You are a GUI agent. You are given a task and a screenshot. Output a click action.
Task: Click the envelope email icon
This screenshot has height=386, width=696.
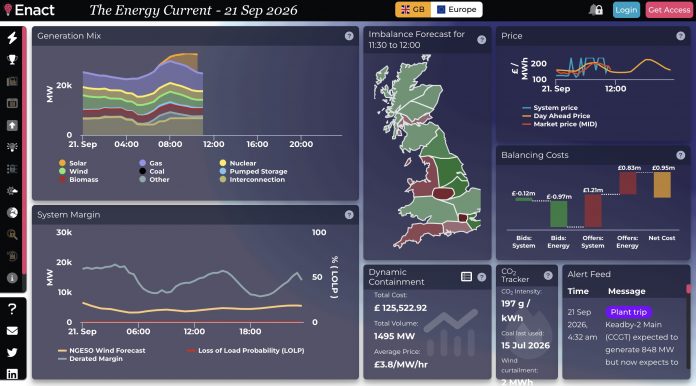coord(12,331)
